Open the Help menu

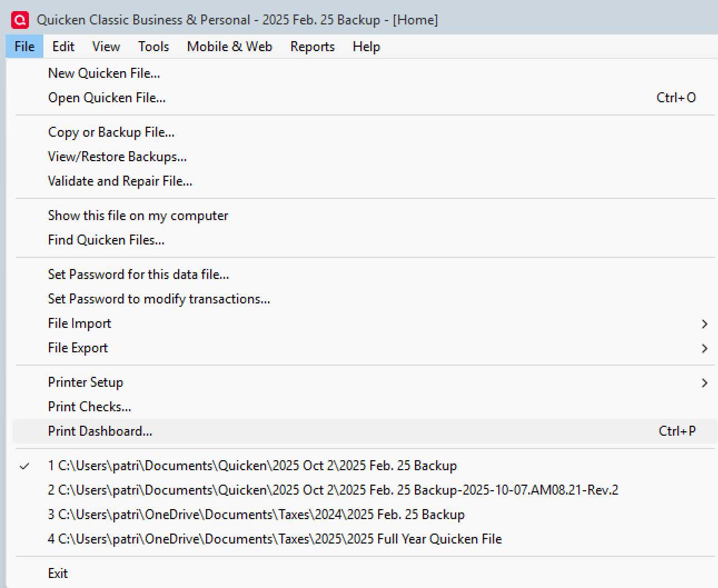tap(367, 47)
